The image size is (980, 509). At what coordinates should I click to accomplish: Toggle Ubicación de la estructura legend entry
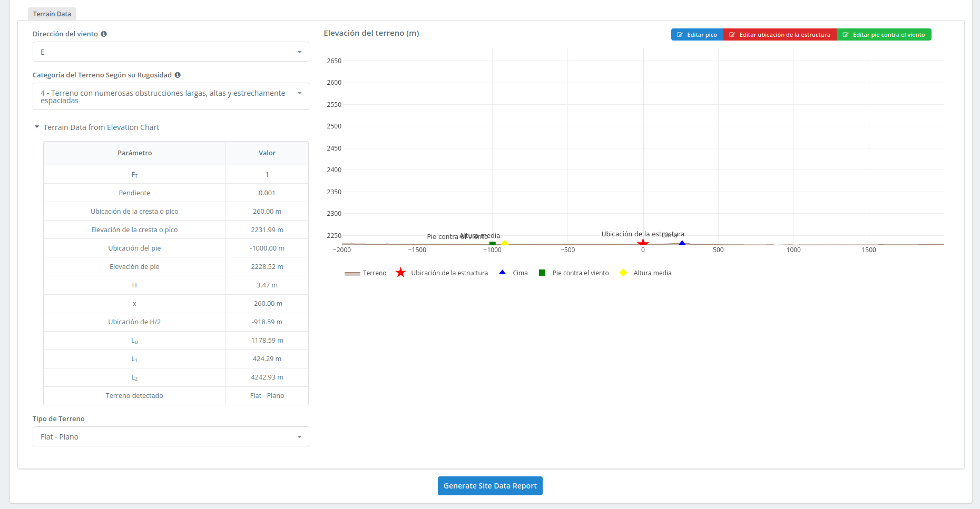443,273
